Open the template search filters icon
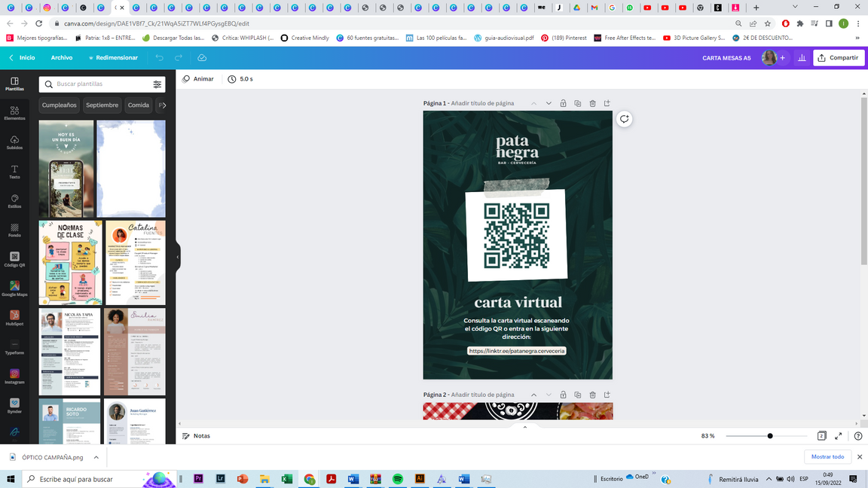 (157, 84)
